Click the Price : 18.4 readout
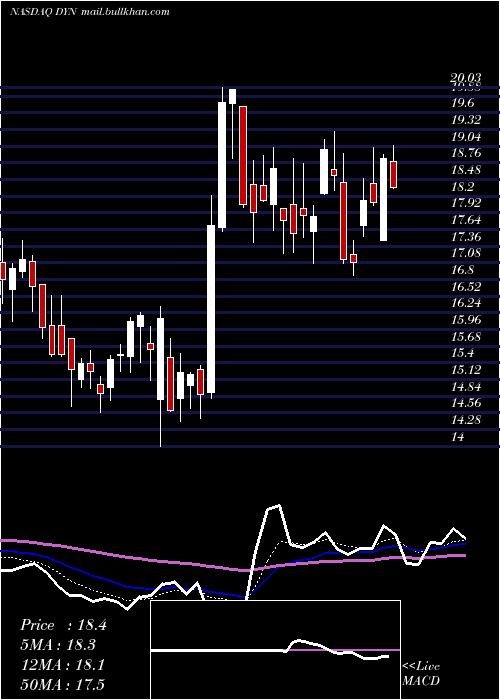The image size is (500, 700). (63, 625)
